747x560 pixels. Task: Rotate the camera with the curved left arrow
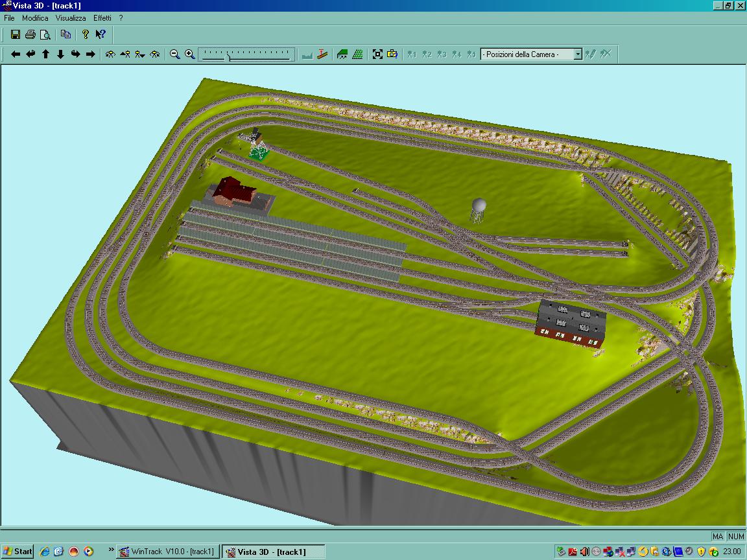click(x=30, y=54)
